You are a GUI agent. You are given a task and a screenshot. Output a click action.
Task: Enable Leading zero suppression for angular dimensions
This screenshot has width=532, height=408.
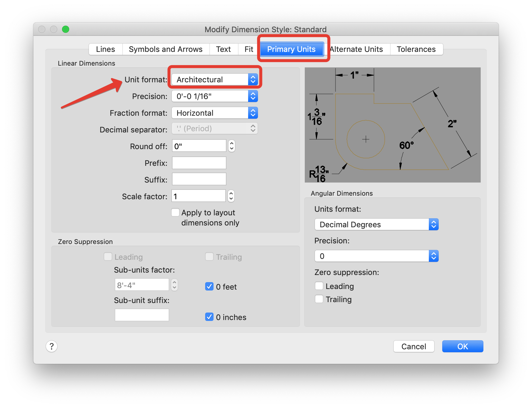click(x=319, y=286)
